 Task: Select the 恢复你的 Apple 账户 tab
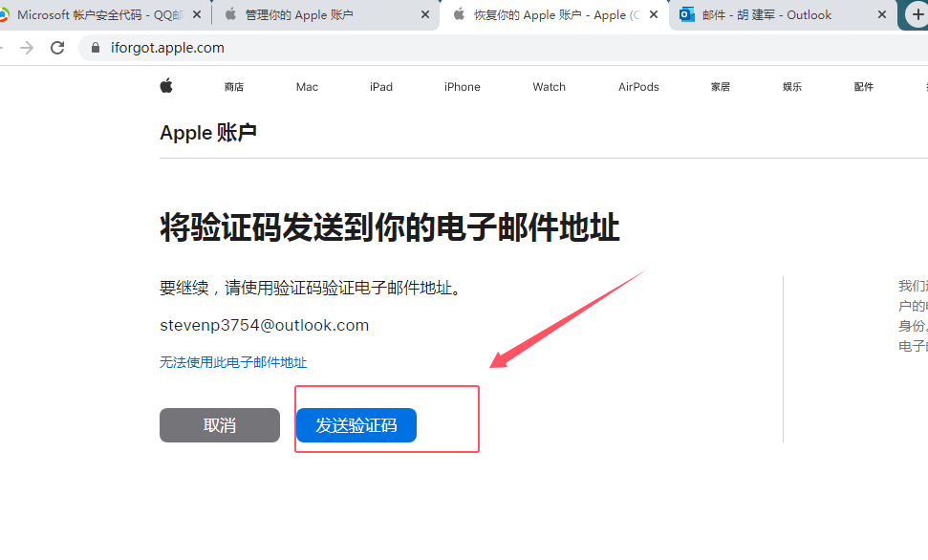tap(553, 14)
